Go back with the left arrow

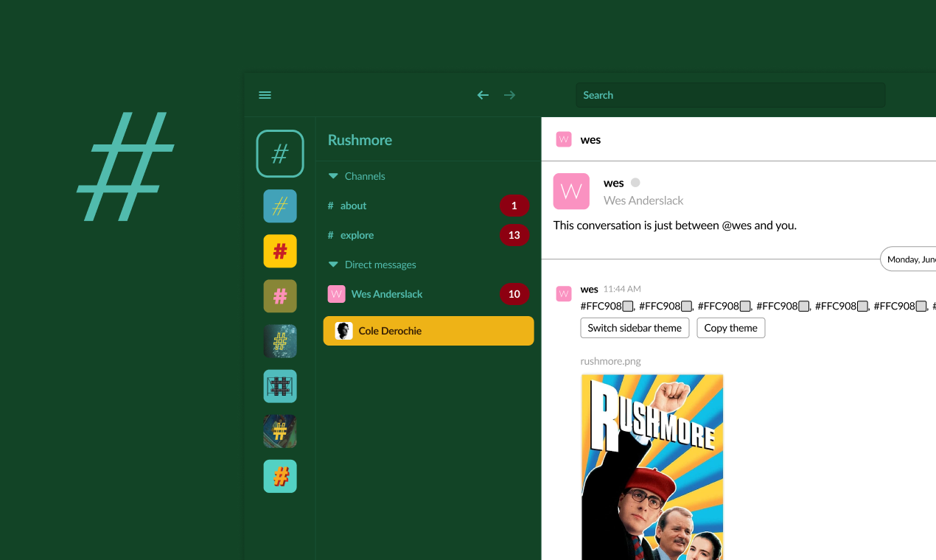tap(483, 95)
